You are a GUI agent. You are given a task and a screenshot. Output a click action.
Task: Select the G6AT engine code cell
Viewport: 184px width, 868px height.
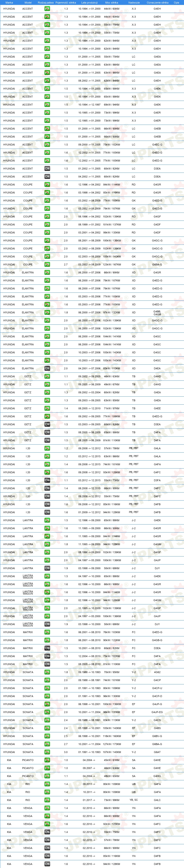coord(157,752)
